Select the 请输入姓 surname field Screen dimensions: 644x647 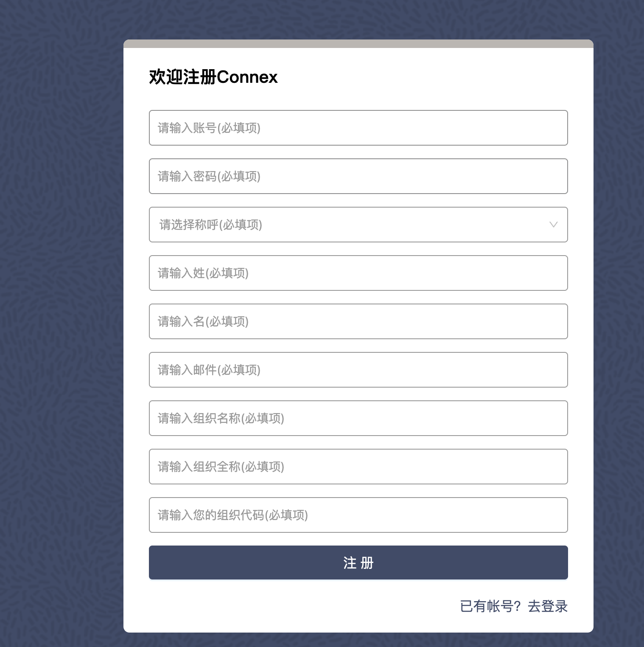[x=358, y=273]
